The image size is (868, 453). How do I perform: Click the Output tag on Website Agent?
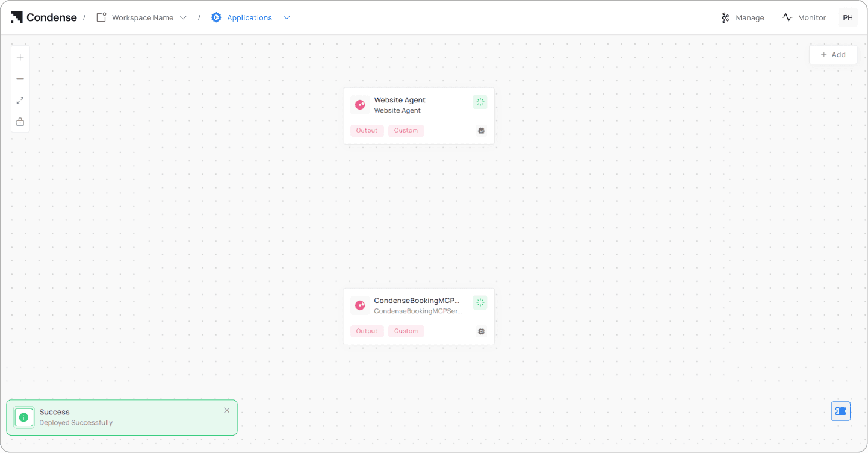pos(367,130)
